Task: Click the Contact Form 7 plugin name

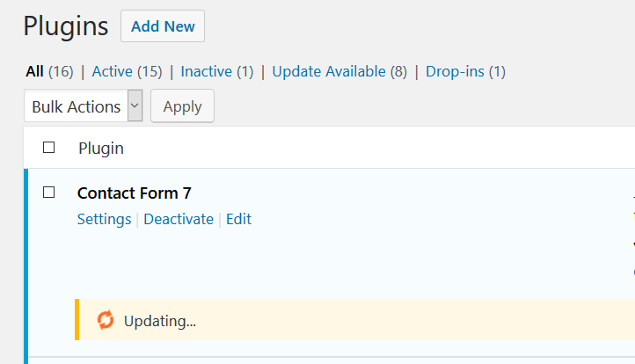Action: pos(134,193)
